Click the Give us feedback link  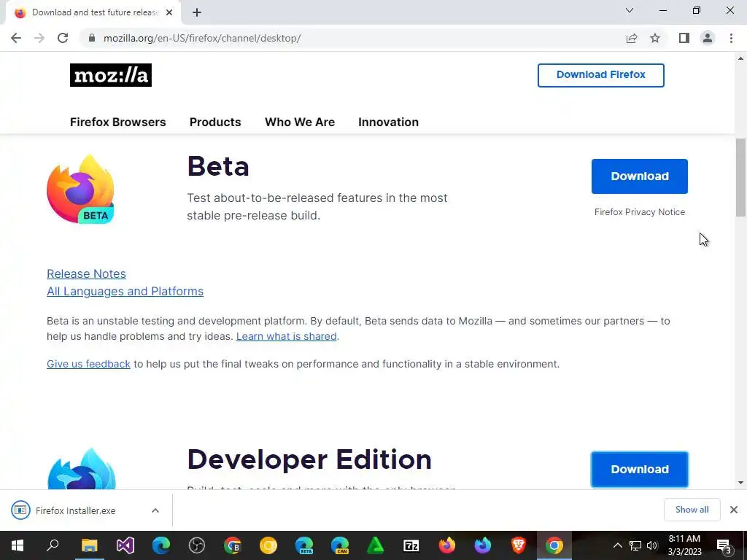coord(88,364)
